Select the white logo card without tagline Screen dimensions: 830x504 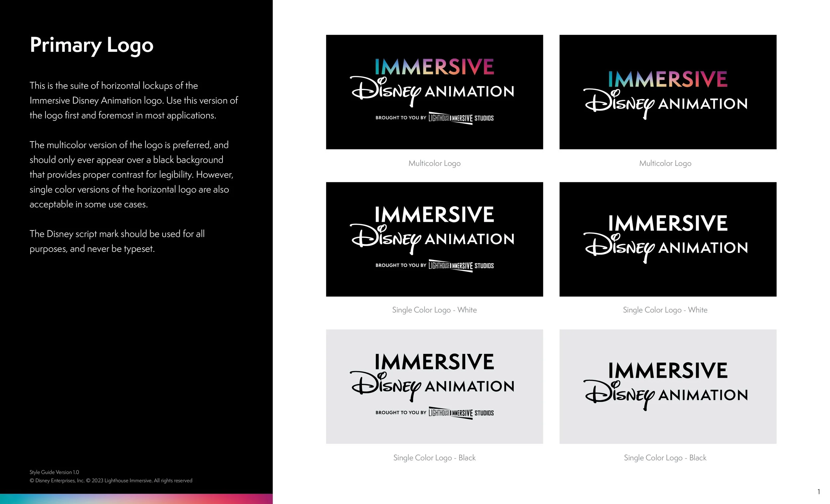click(668, 239)
